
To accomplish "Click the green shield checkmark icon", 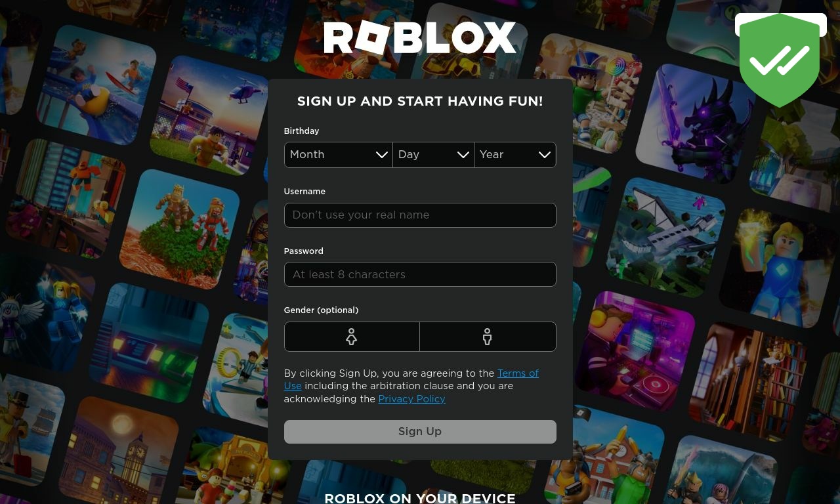I will pos(780,60).
